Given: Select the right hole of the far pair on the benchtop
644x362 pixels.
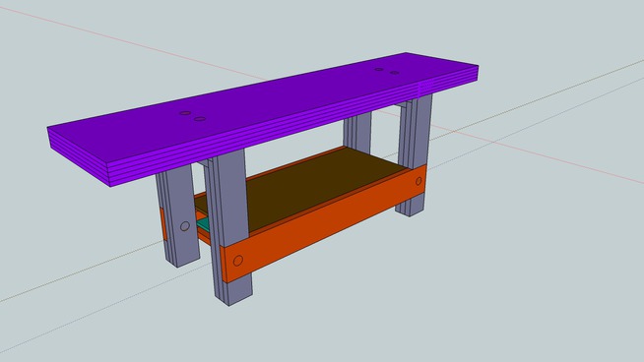Looking at the screenshot, I should click(x=394, y=73).
